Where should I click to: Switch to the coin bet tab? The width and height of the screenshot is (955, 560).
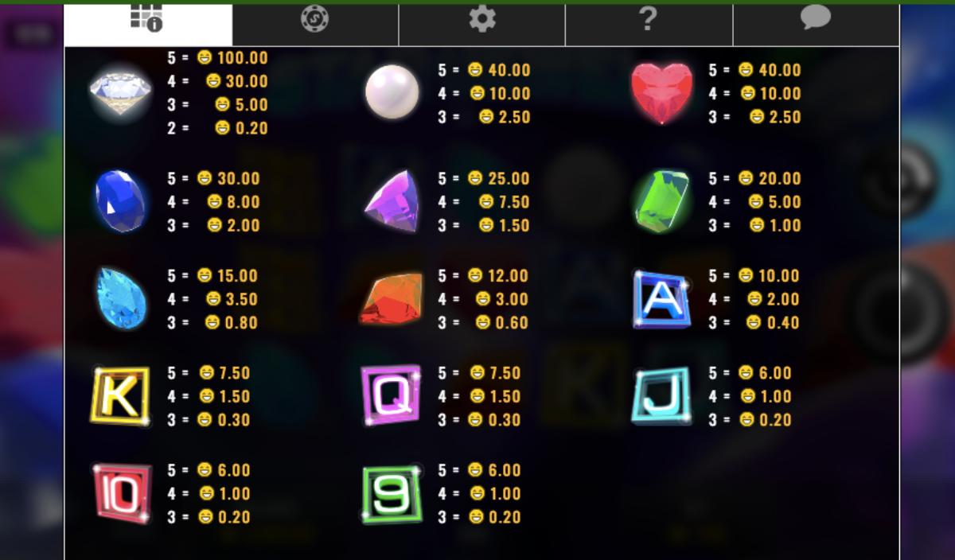[x=315, y=24]
